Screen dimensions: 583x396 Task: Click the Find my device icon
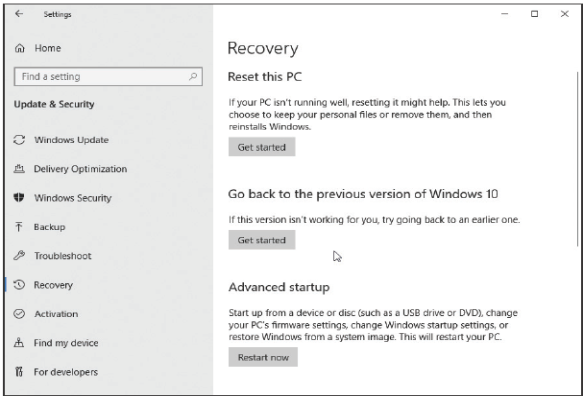(19, 342)
